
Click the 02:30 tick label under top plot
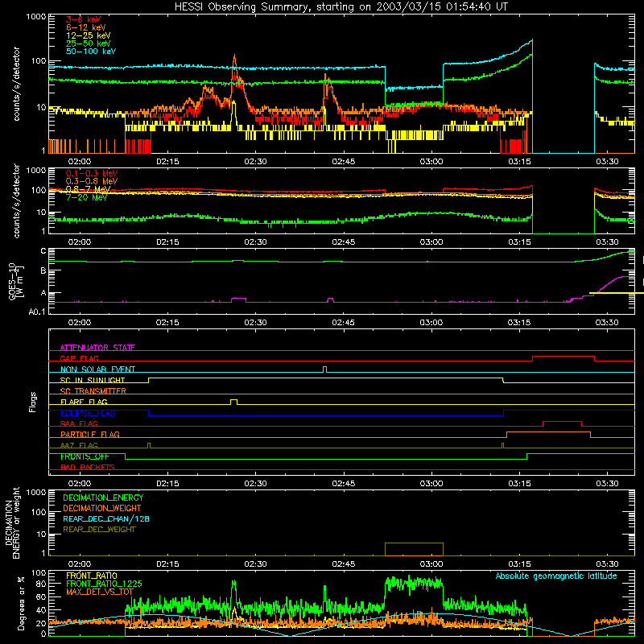[x=255, y=162]
